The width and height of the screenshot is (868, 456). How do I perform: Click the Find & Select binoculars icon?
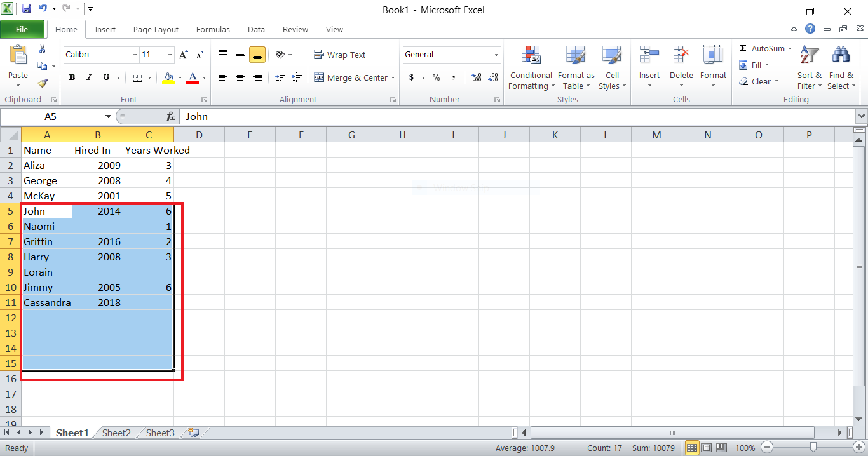[841, 55]
